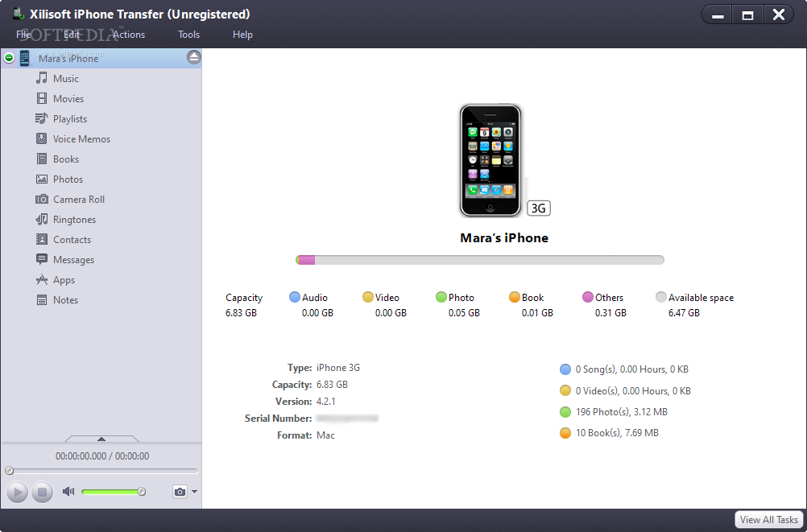Open the Playlists icon in sidebar
This screenshot has width=807, height=532.
(42, 118)
